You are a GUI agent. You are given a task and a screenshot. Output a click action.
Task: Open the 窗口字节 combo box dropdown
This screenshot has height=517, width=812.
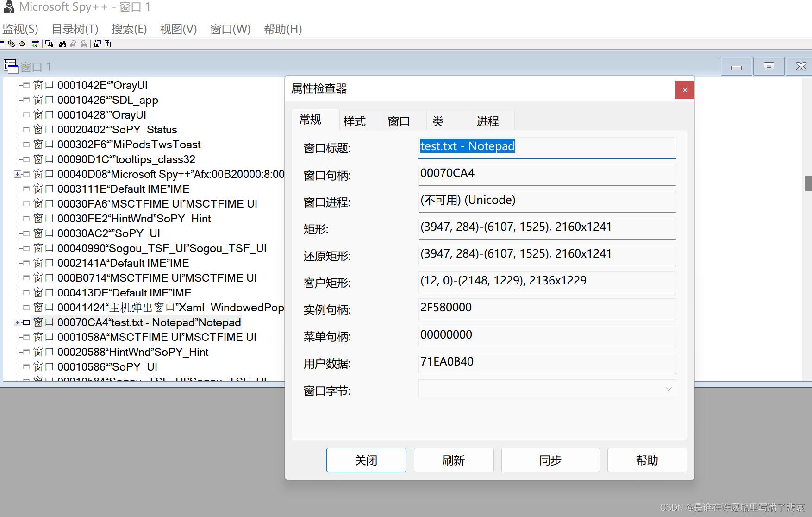coord(668,389)
